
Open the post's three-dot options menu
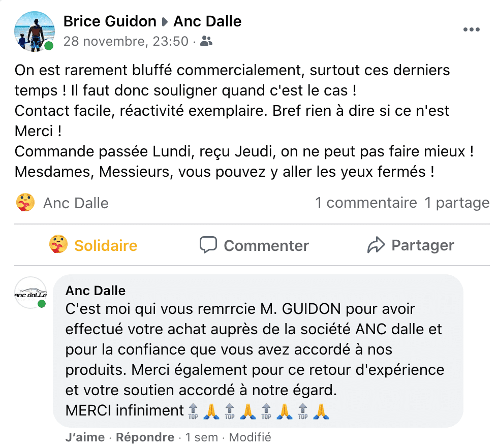tap(471, 29)
